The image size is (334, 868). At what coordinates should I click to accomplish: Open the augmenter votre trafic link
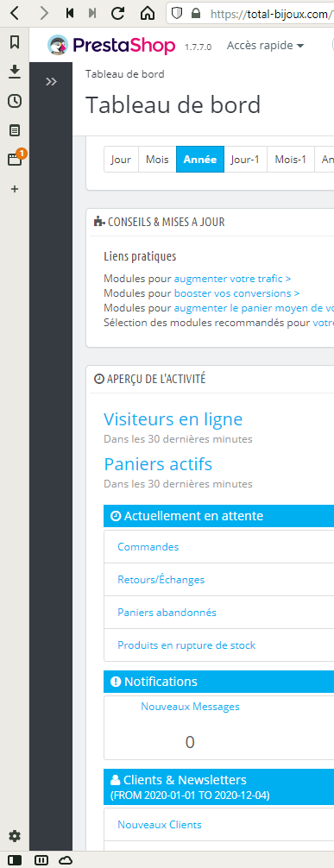coord(233,279)
